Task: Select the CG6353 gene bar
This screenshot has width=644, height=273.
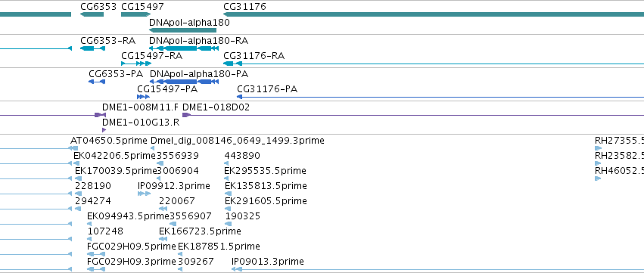Action: 92,14
